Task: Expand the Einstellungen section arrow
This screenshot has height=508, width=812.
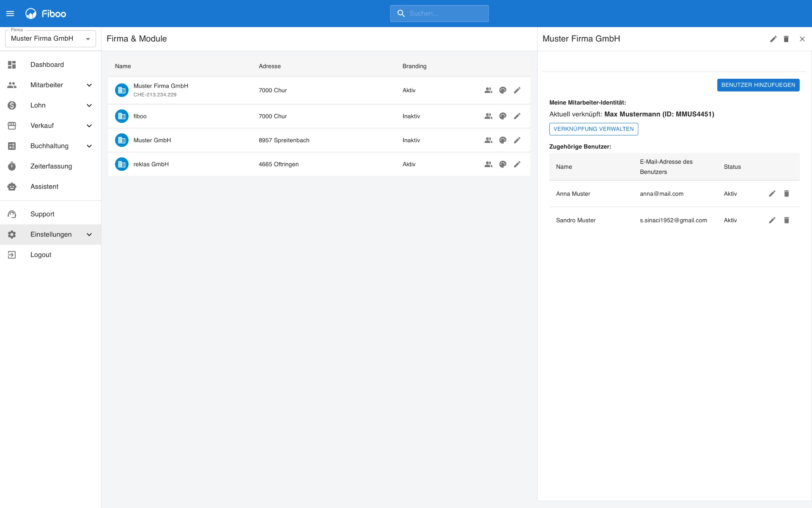Action: tap(89, 235)
